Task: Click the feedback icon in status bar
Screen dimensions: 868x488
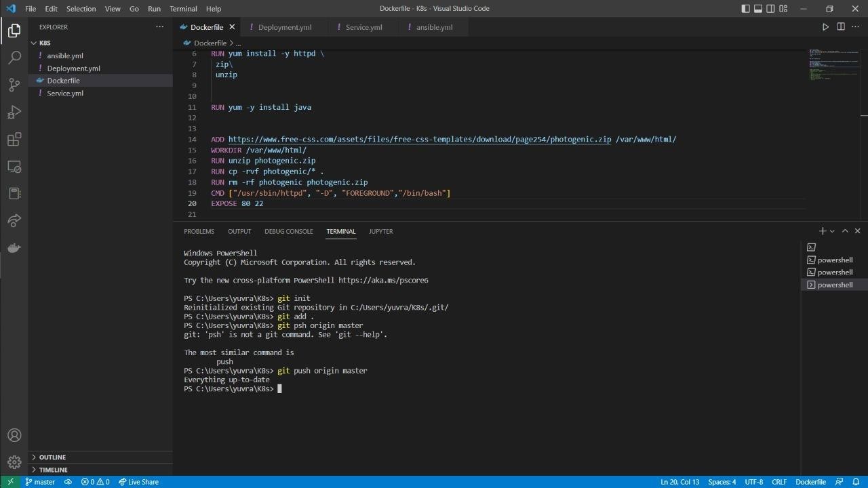Action: pos(839,482)
